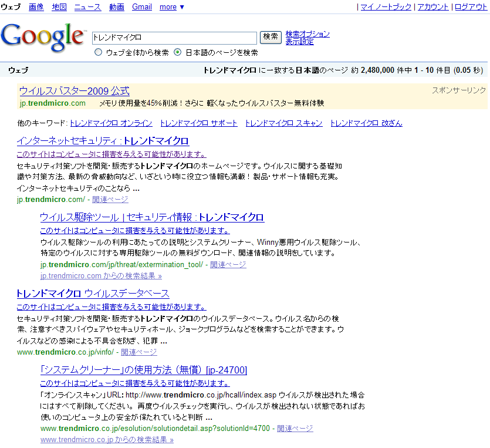Click 関連ページ next to www.trendmicro.co.jp/vinfo/
The image size is (490, 448).
click(x=138, y=352)
